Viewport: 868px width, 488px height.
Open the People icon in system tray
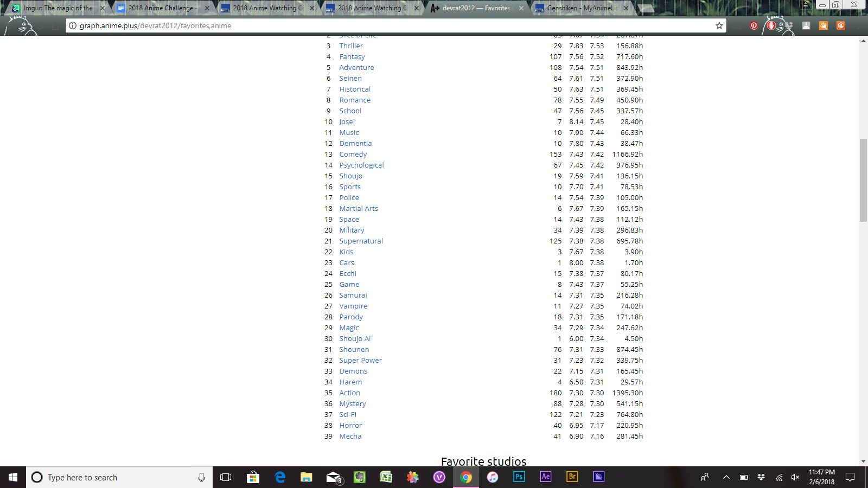pos(705,477)
